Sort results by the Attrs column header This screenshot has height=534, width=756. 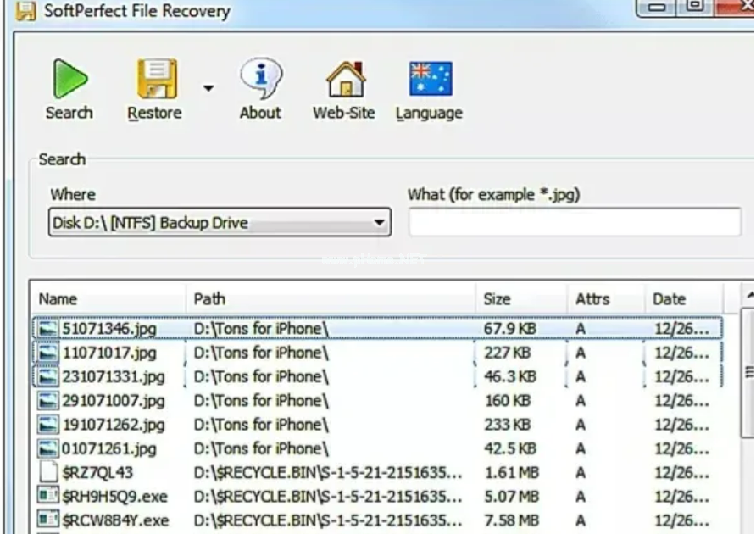(606, 299)
